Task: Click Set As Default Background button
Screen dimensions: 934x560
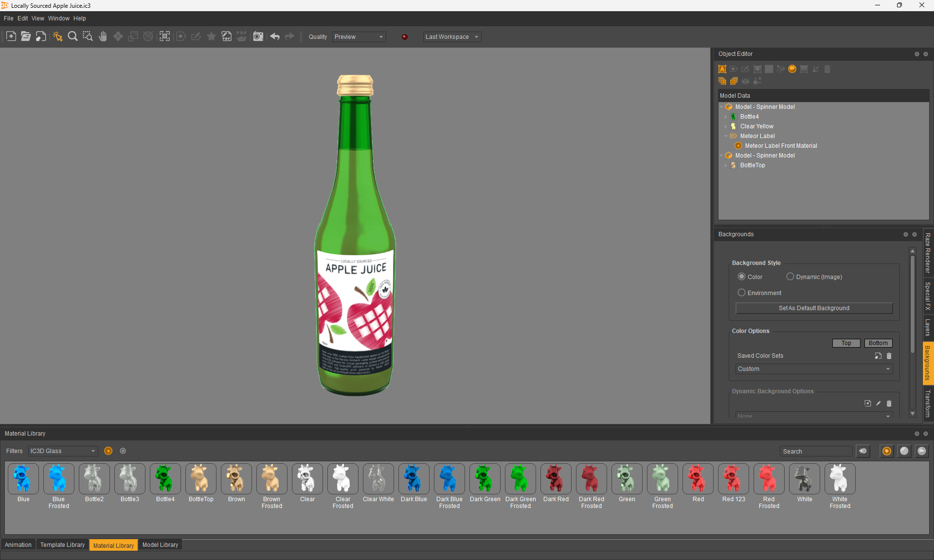Action: tap(814, 308)
